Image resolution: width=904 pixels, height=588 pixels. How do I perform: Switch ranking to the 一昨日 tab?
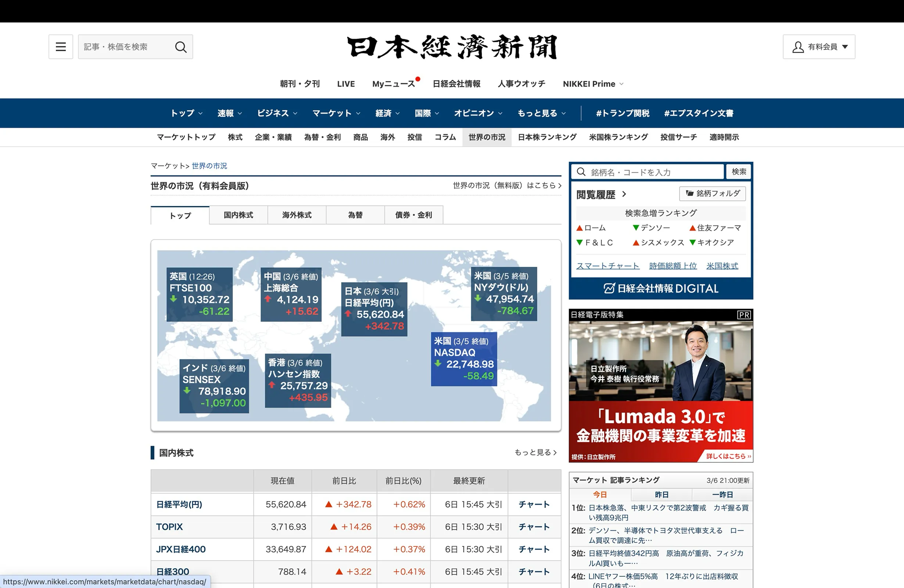point(722,495)
